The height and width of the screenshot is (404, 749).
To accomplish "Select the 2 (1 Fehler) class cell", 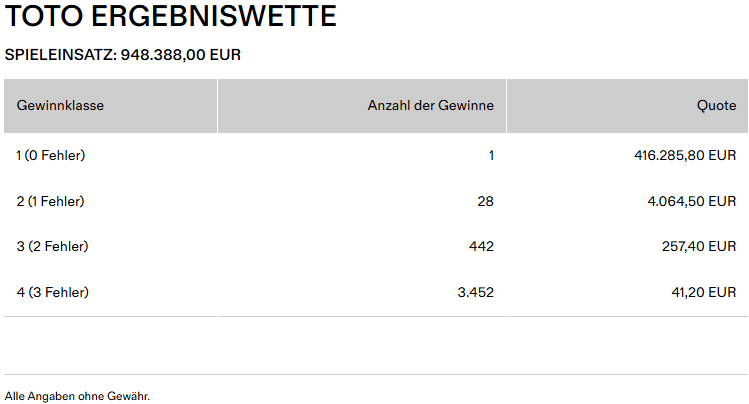I will tap(51, 201).
